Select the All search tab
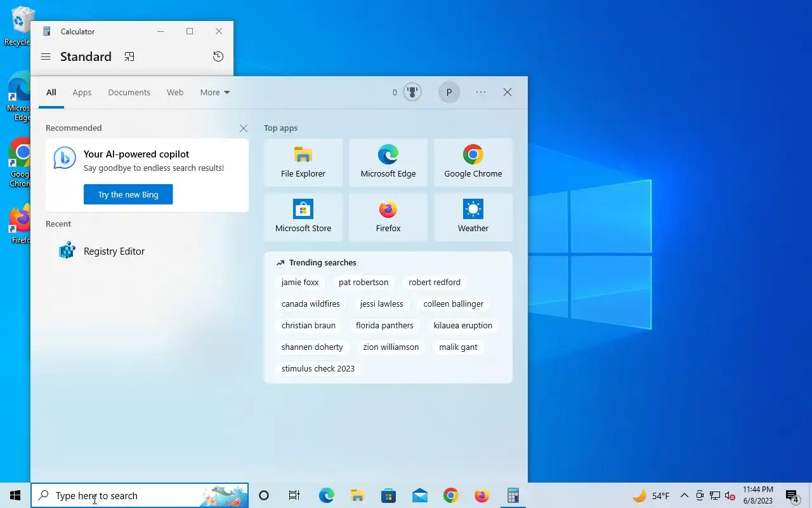 click(51, 92)
